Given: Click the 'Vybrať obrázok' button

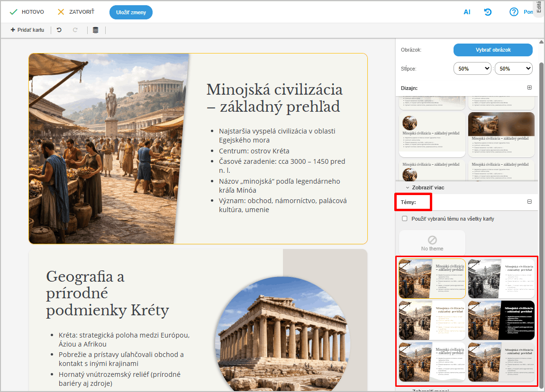Looking at the screenshot, I should (x=493, y=50).
